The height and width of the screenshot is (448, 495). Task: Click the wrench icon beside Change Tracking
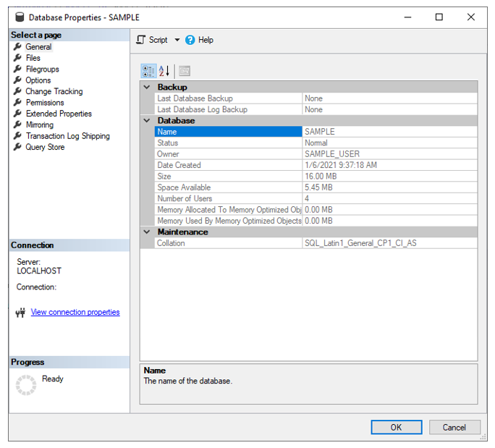point(17,91)
